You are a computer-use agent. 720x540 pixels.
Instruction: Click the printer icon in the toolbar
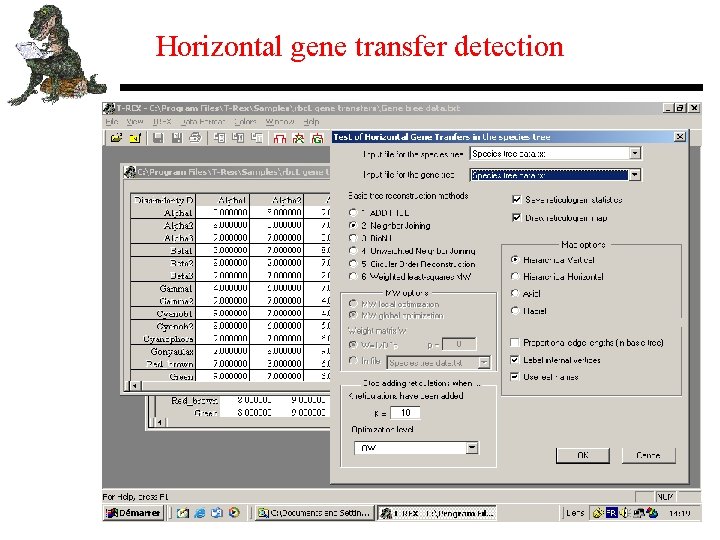click(x=195, y=137)
